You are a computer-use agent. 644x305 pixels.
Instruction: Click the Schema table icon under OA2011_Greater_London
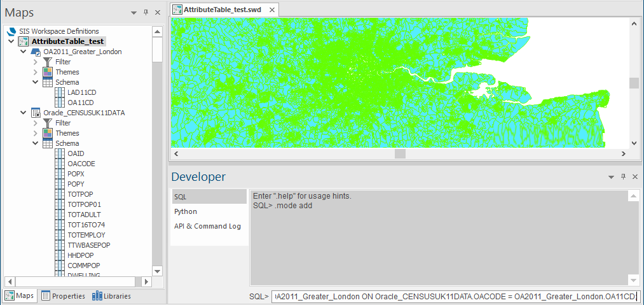coord(48,82)
